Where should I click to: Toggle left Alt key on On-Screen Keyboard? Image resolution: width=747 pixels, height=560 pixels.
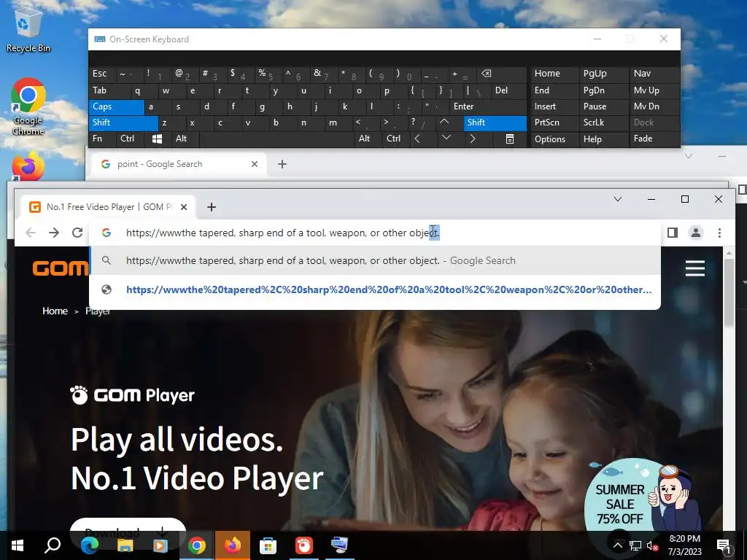point(185,139)
